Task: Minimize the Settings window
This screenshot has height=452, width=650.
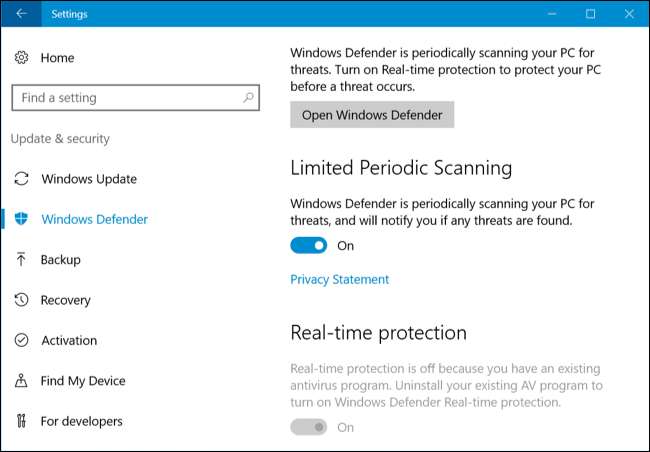Action: [548, 14]
